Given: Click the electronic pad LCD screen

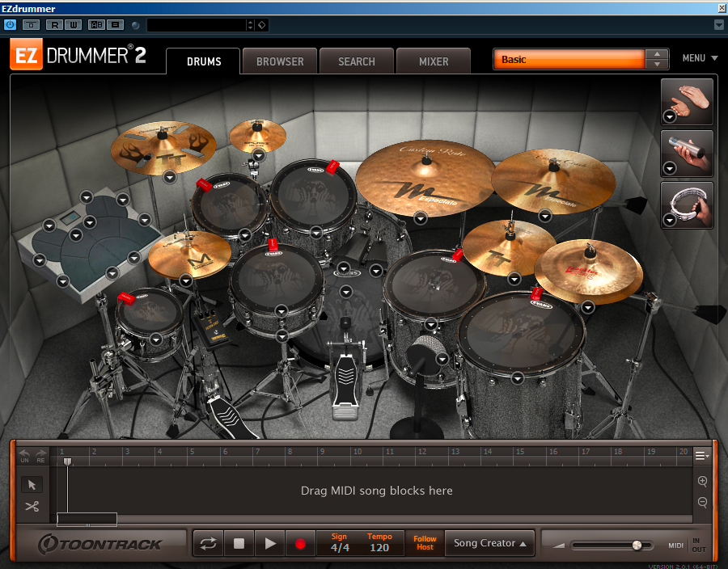Looking at the screenshot, I should tap(70, 217).
